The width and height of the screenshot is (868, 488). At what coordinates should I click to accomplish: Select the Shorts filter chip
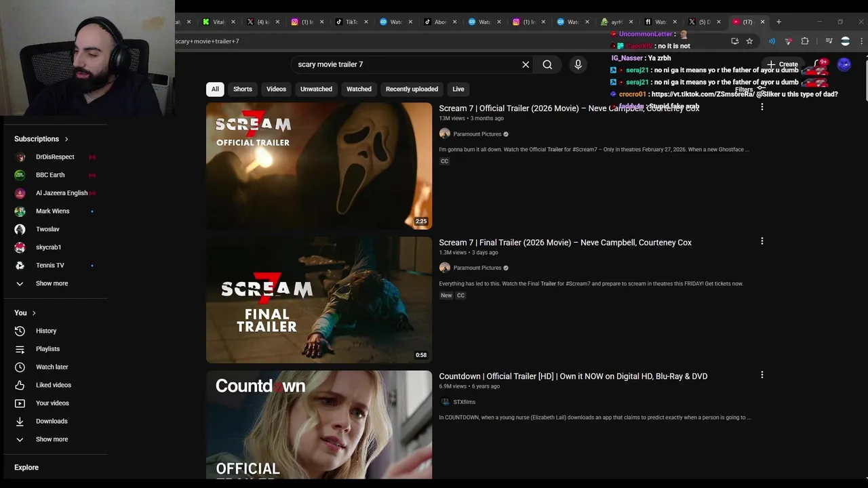coord(243,89)
